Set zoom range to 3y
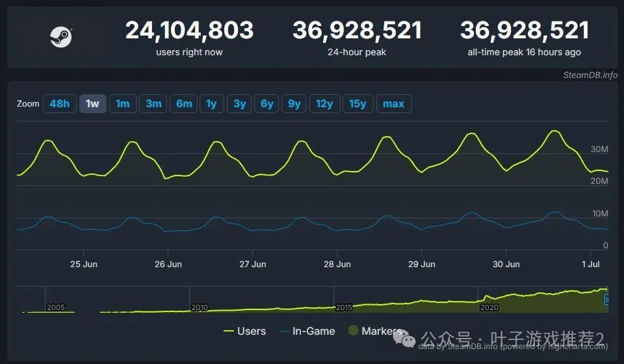 (x=239, y=104)
